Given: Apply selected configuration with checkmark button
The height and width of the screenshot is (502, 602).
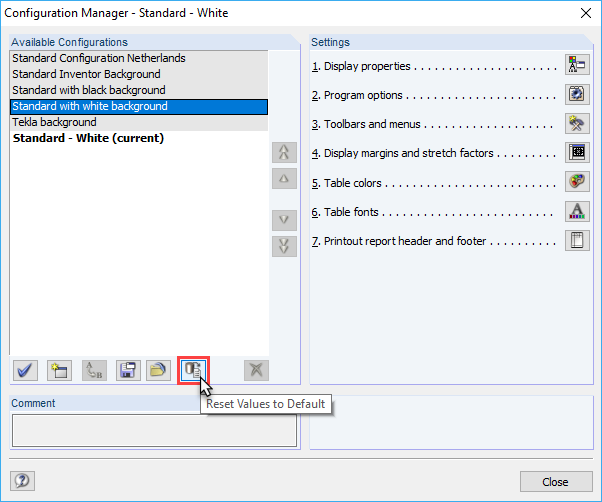Looking at the screenshot, I should (x=25, y=370).
